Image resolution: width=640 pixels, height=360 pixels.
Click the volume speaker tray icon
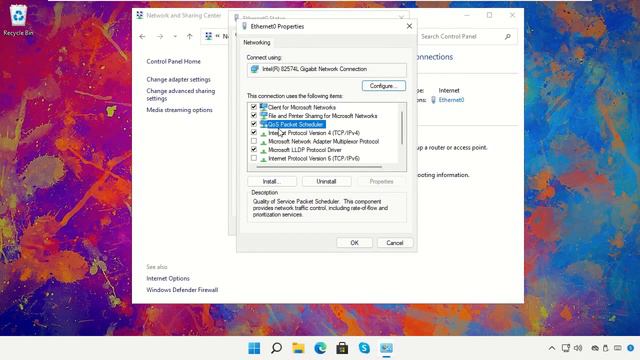click(x=578, y=348)
